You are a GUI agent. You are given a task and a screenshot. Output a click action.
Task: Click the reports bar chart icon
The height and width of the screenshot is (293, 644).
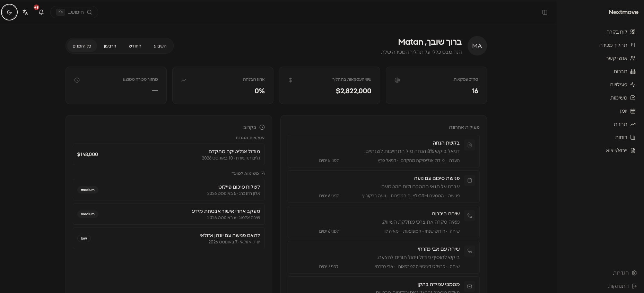pos(633,137)
